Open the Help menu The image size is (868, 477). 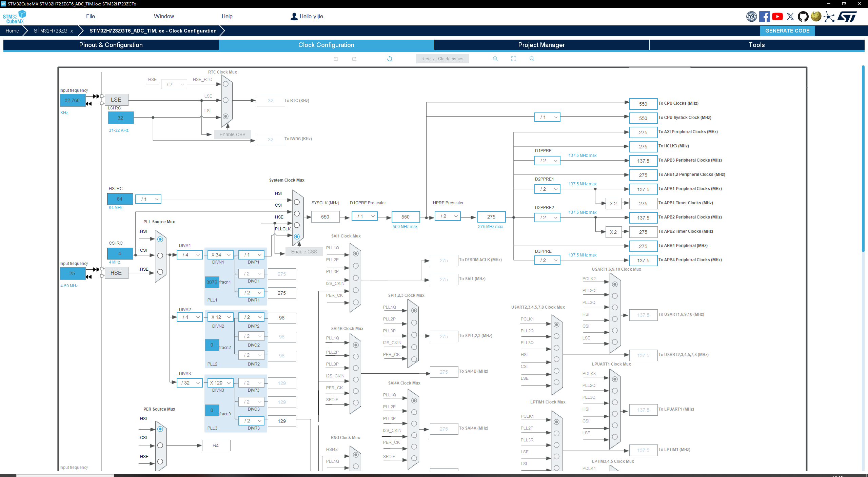227,16
